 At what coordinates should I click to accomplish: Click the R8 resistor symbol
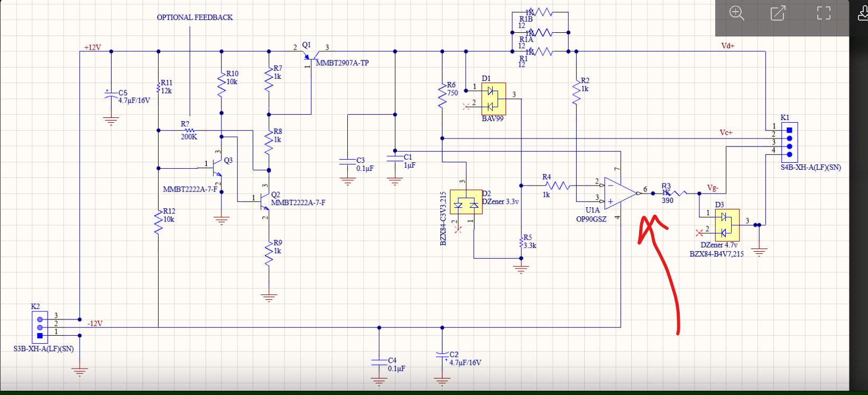[269, 142]
